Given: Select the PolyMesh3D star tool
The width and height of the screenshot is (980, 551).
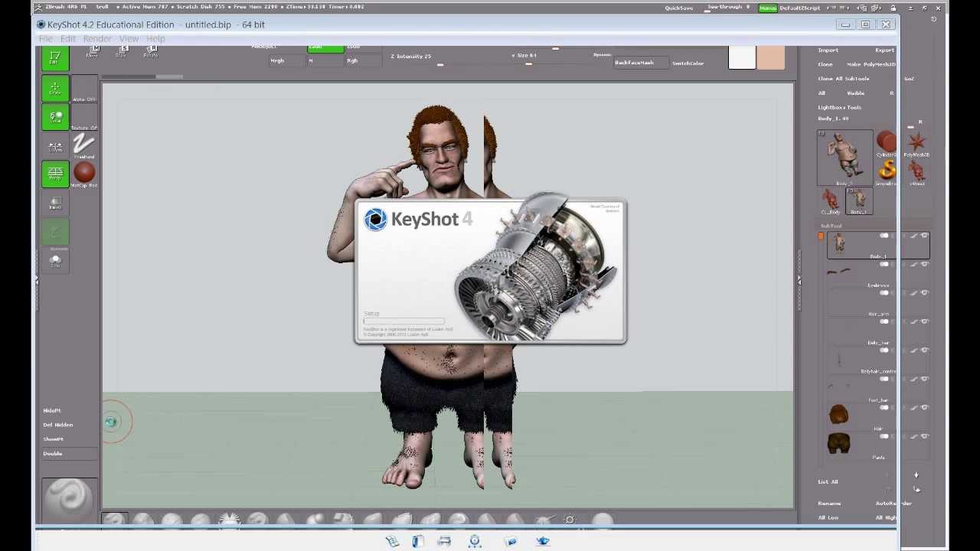Looking at the screenshot, I should click(x=917, y=143).
